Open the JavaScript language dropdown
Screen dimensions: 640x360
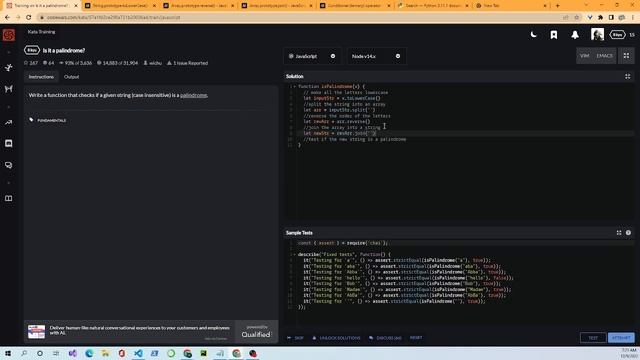(x=311, y=56)
